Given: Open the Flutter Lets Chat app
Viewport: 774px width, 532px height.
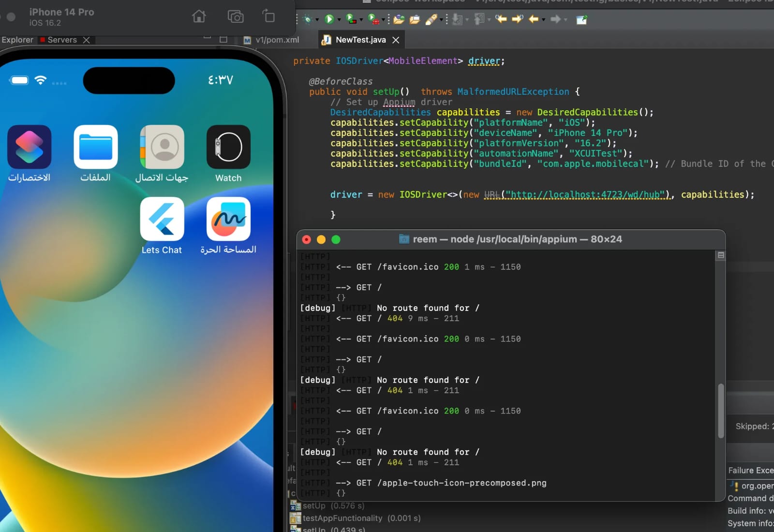Looking at the screenshot, I should pyautogui.click(x=162, y=219).
